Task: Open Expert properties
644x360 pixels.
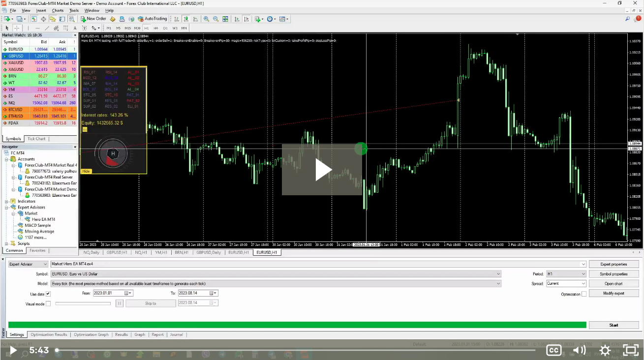Action: pos(613,264)
